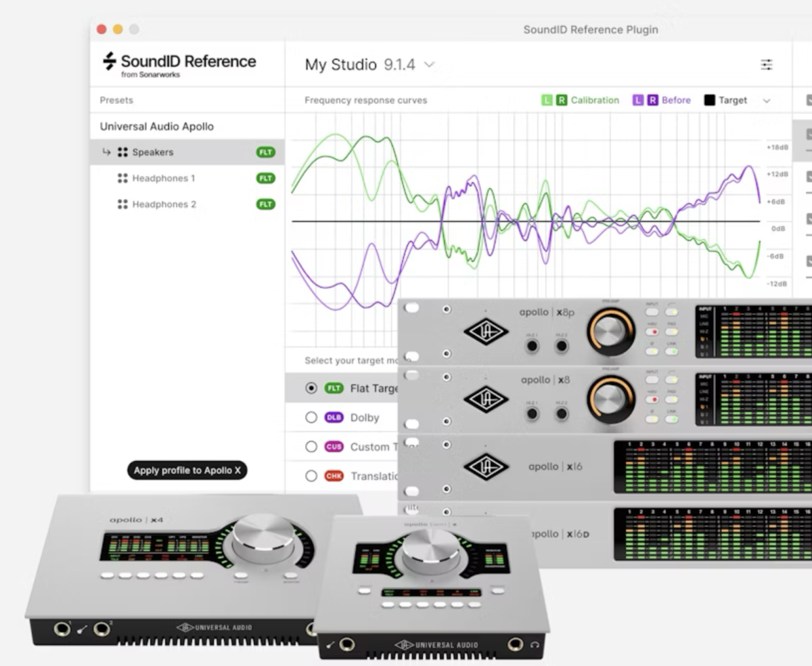
Task: Toggle the Calibration L channel curve
Action: (x=547, y=100)
